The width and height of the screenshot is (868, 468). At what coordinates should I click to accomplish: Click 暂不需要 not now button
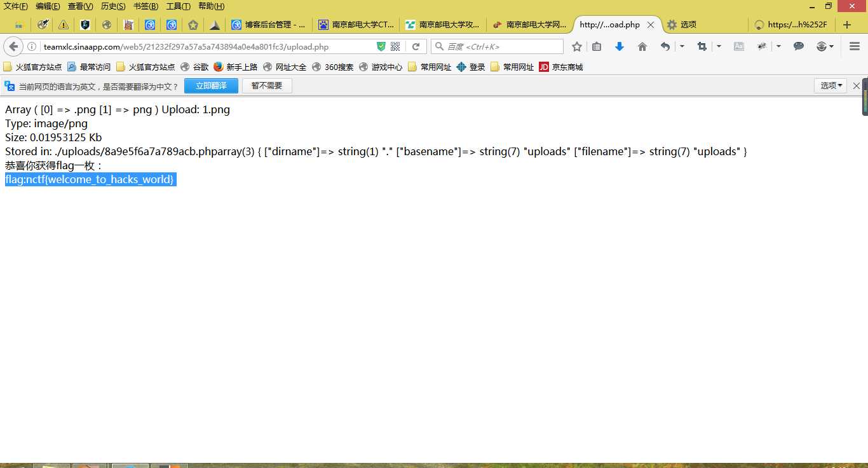pos(267,86)
